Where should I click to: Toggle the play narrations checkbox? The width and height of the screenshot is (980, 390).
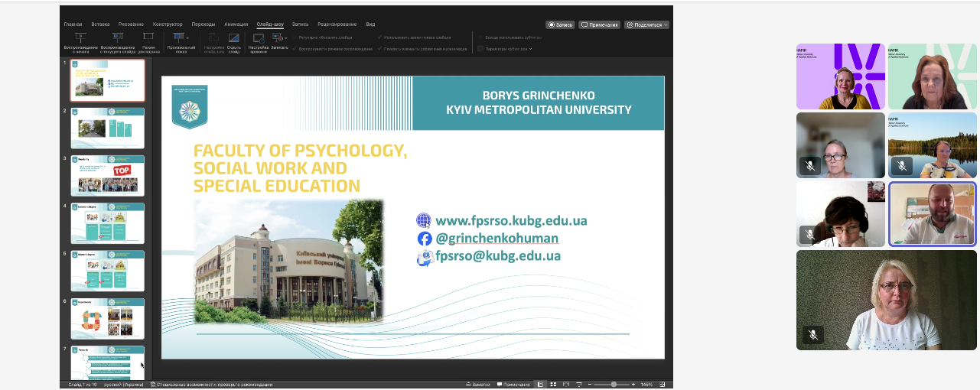coord(295,48)
